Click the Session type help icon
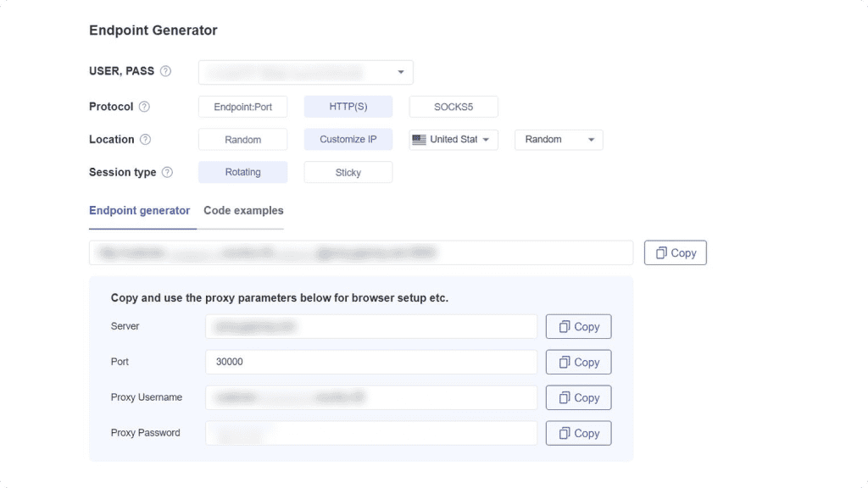 click(168, 172)
